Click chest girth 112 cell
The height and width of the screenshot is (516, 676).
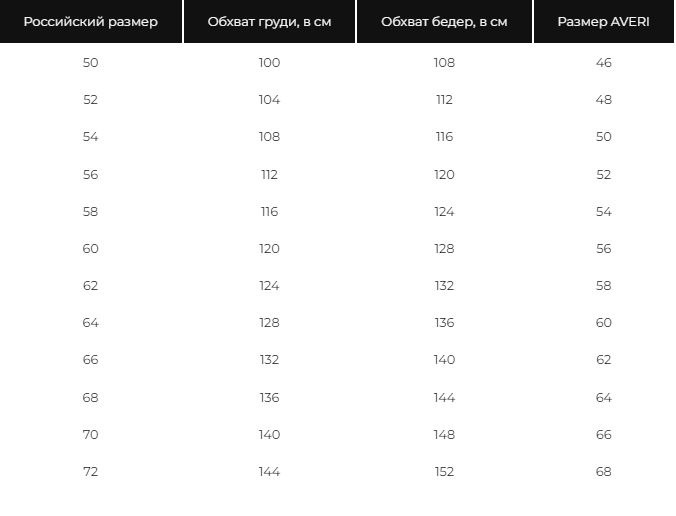[x=269, y=175]
